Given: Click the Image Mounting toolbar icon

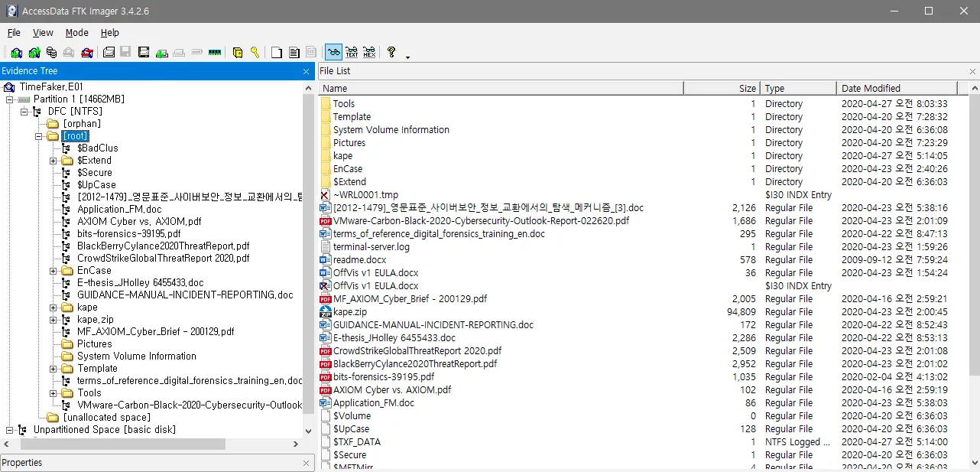Looking at the screenshot, I should pyautogui.click(x=51, y=52).
